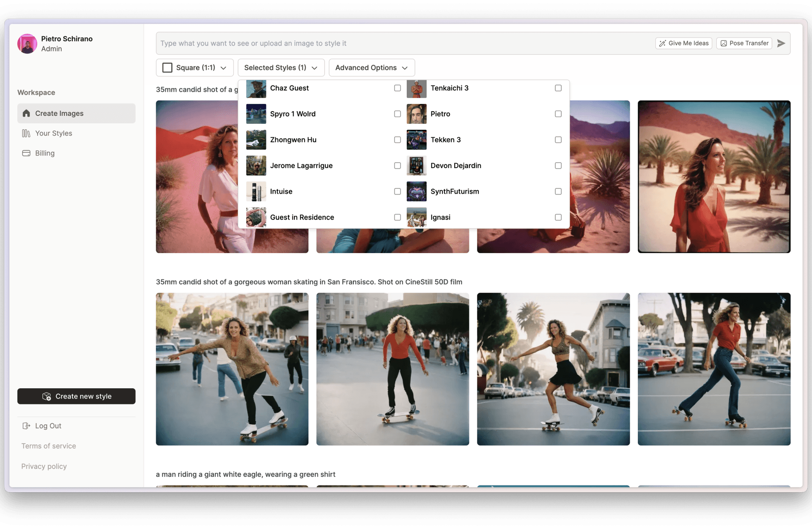Click the Your Styles library icon

26,133
